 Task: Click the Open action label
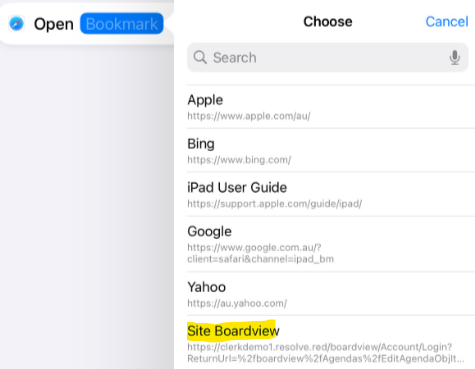[54, 24]
